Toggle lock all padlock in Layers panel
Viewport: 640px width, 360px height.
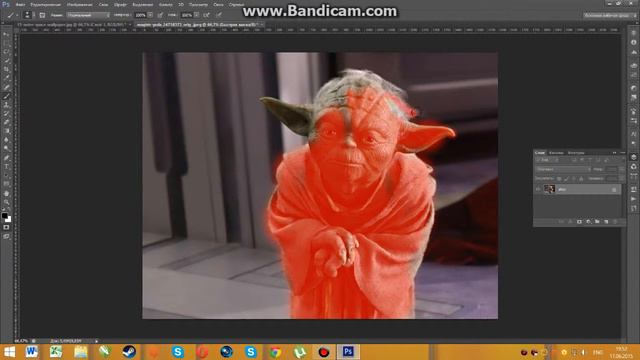coord(581,178)
